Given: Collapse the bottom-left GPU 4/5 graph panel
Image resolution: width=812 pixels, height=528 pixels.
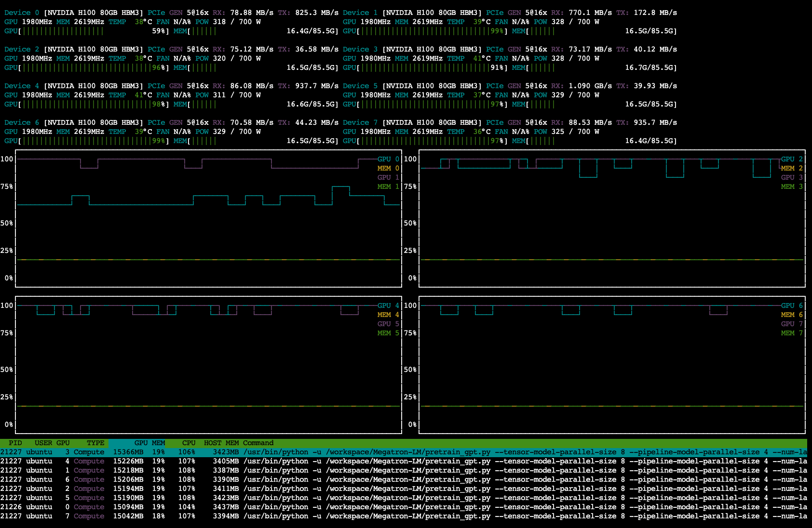Looking at the screenshot, I should [x=209, y=361].
